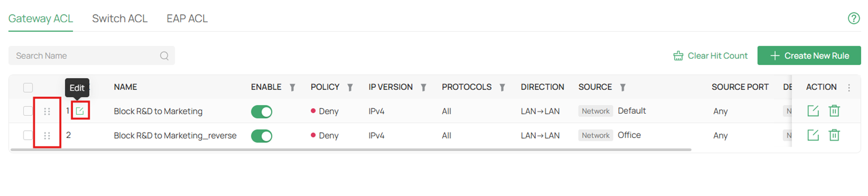The width and height of the screenshot is (868, 196).
Task: Edit Block R&D to Marketing in Action column
Action: (813, 111)
